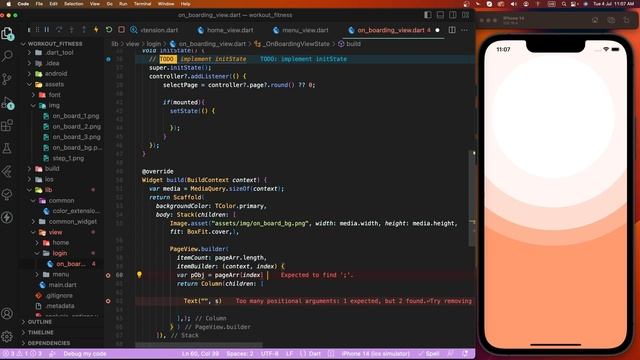640x360 pixels.
Task: Switch to the menu_view.dart tab
Action: coord(301,30)
